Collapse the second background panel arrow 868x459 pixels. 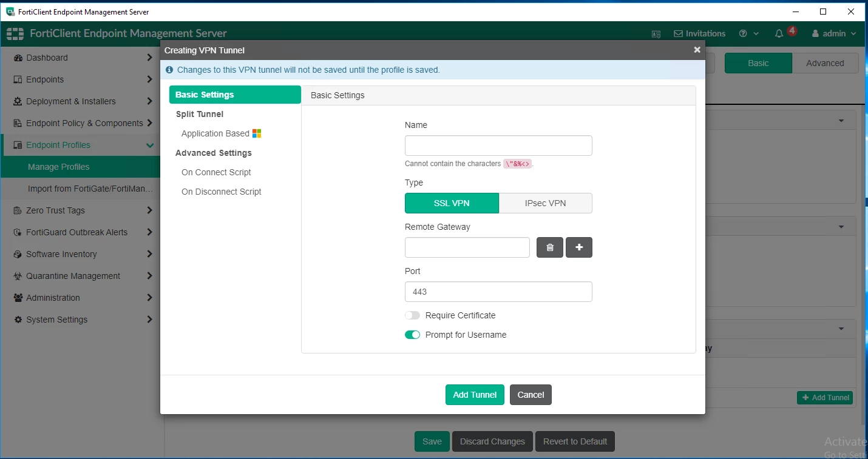click(x=841, y=227)
